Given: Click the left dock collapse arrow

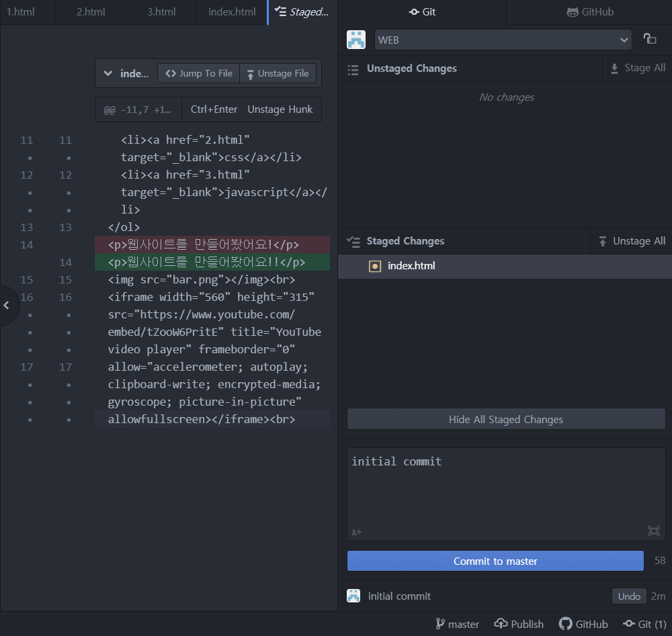Looking at the screenshot, I should point(7,306).
